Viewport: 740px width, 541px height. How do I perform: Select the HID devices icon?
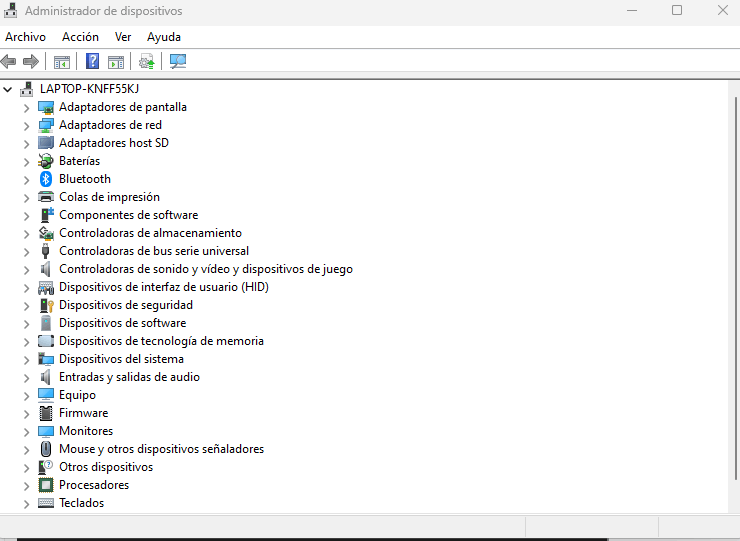[x=46, y=287]
